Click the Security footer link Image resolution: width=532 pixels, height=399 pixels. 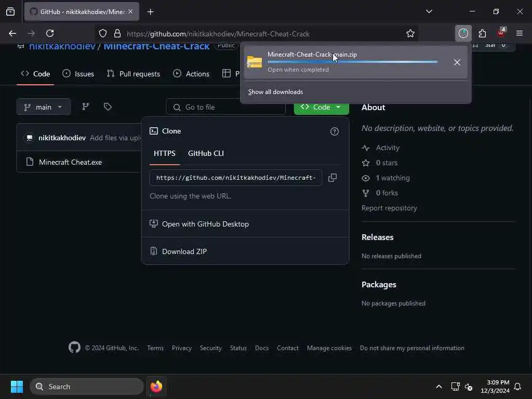point(211,348)
